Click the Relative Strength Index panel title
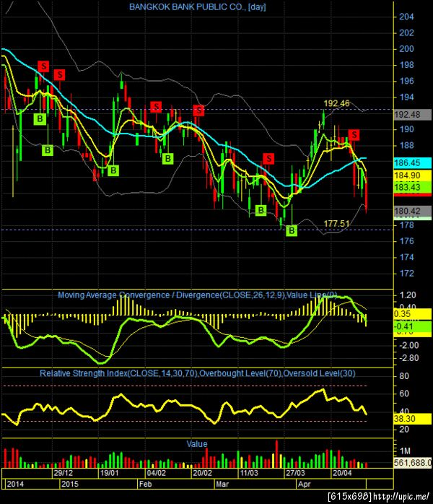The width and height of the screenshot is (433, 504). point(197,373)
